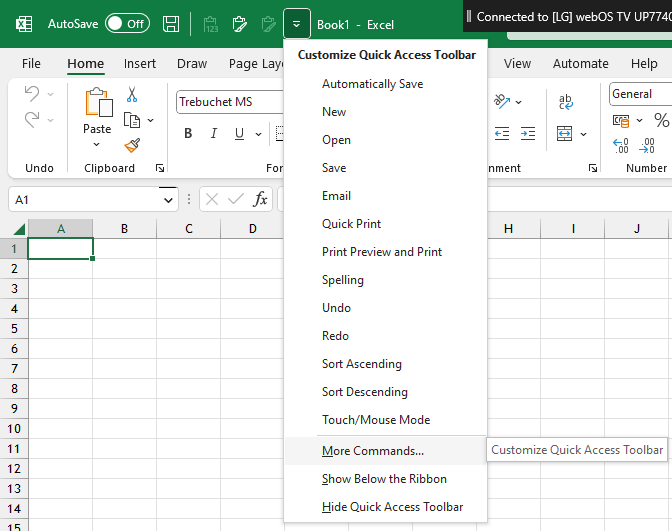Click the Redo arrow icon

(x=32, y=120)
